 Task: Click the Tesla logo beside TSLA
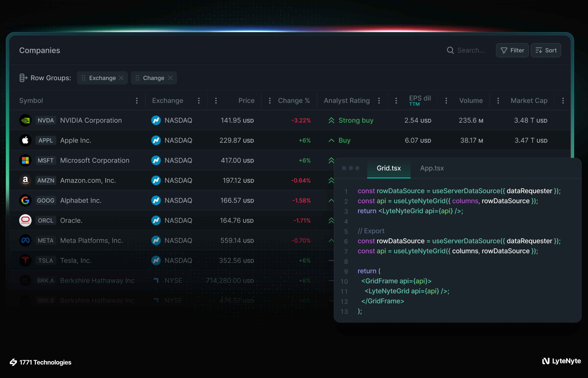click(x=25, y=260)
